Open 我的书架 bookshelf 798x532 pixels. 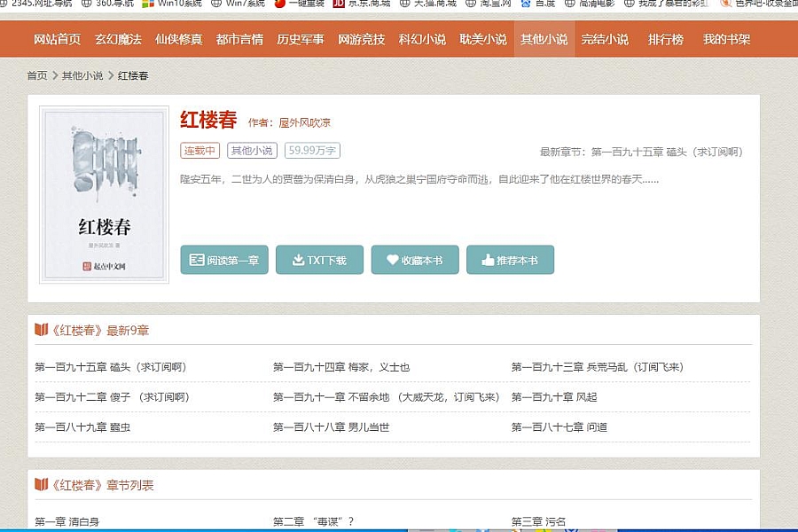727,39
